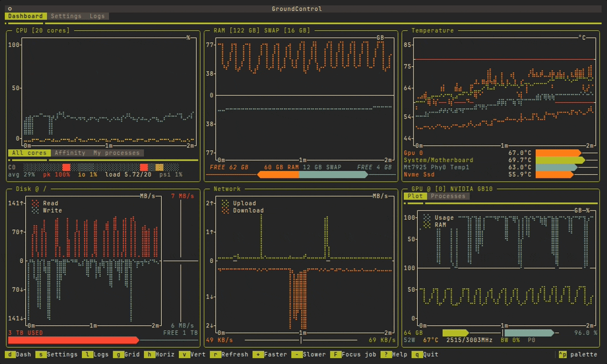Click the 'pk 100%' CPU peak value

(x=57, y=174)
